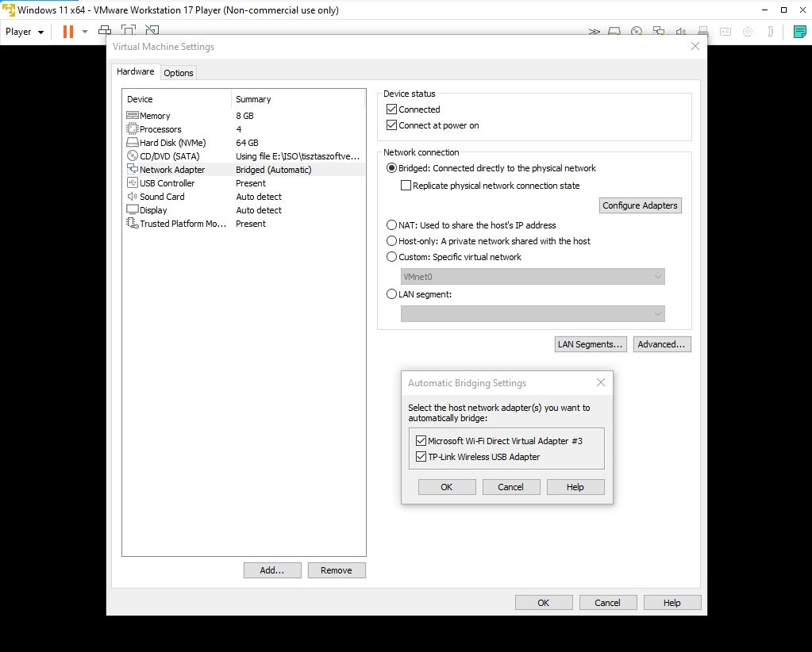
Task: Click Help in Virtual Machine Settings
Action: pyautogui.click(x=672, y=603)
